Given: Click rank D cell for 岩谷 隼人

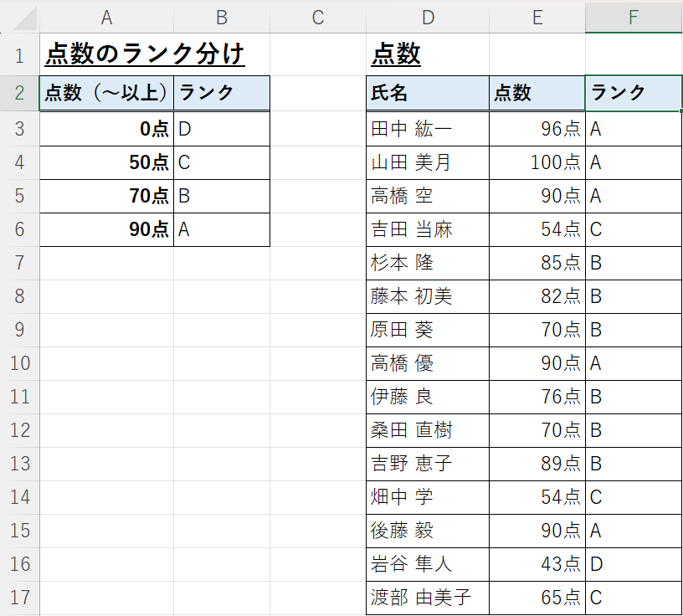Looking at the screenshot, I should pyautogui.click(x=634, y=564).
